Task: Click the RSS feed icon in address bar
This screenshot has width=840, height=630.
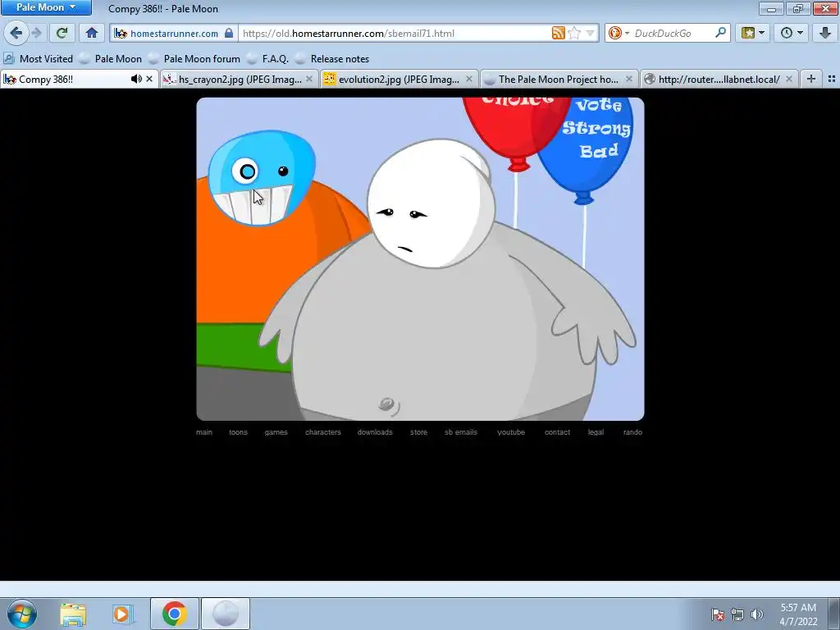Action: [x=558, y=33]
